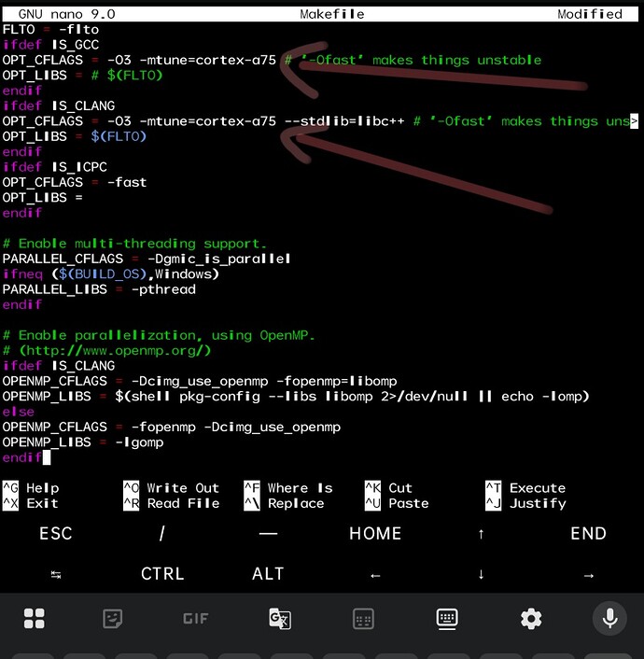
Task: Open the GIF keyboard panel
Action: [x=195, y=619]
